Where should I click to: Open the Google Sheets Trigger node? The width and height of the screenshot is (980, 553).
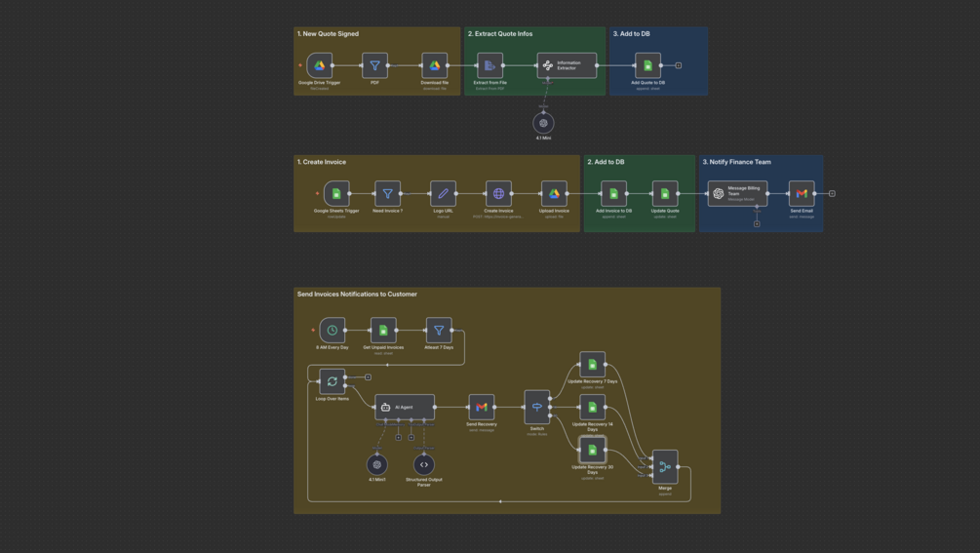pos(336,194)
